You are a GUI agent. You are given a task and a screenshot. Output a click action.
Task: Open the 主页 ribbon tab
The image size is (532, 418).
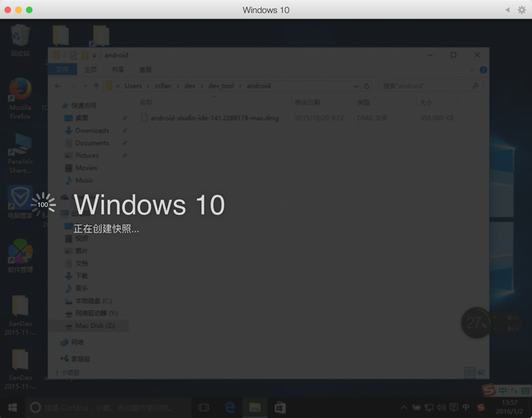(x=90, y=70)
